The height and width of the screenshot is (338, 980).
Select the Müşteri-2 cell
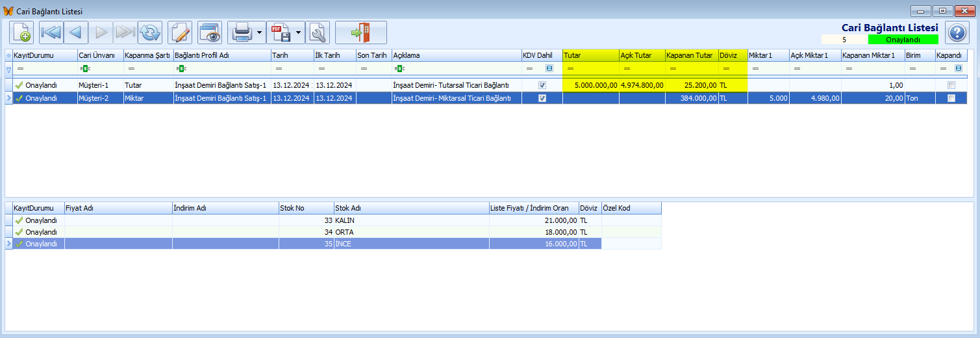tap(100, 98)
